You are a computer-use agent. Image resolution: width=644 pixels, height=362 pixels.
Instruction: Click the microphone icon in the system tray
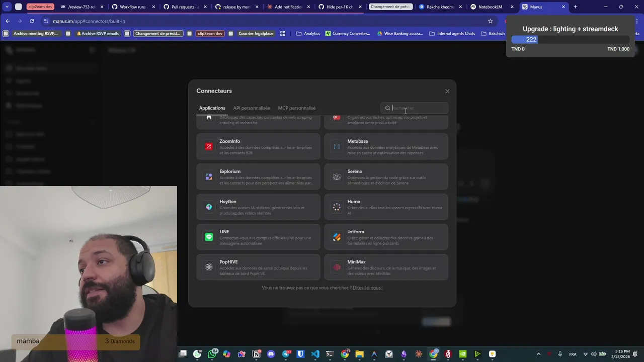coord(560,354)
